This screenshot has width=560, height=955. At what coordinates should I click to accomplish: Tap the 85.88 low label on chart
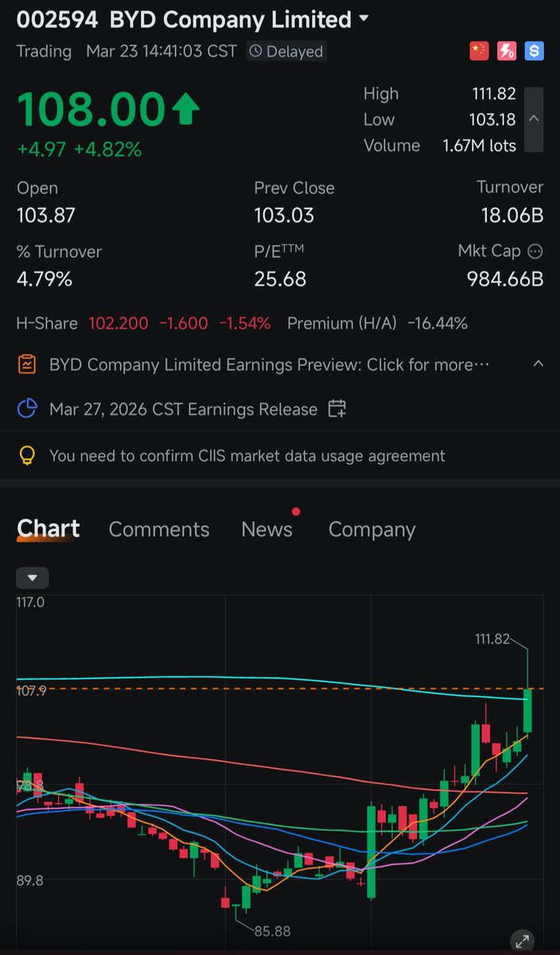click(272, 930)
